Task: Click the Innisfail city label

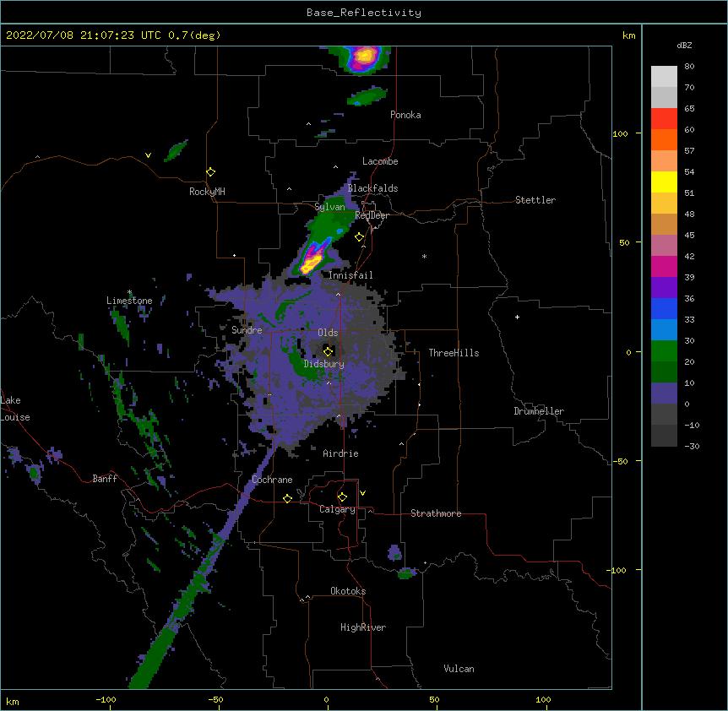Action: tap(350, 275)
